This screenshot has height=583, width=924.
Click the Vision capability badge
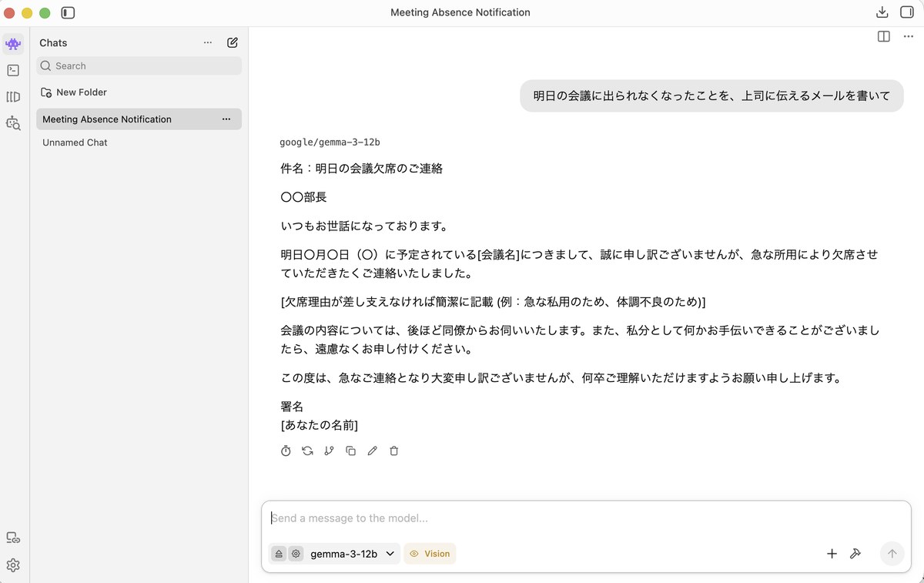pos(430,554)
